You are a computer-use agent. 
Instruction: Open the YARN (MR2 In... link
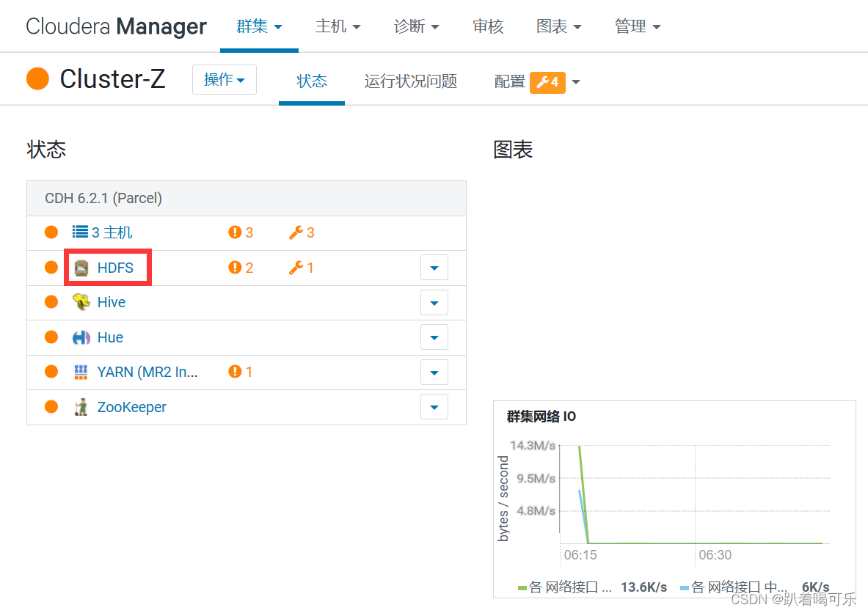pyautogui.click(x=147, y=372)
